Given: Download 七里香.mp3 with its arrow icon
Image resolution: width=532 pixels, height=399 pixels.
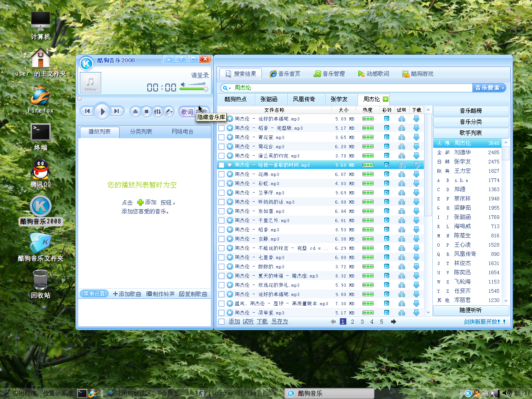Looking at the screenshot, I should (416, 257).
